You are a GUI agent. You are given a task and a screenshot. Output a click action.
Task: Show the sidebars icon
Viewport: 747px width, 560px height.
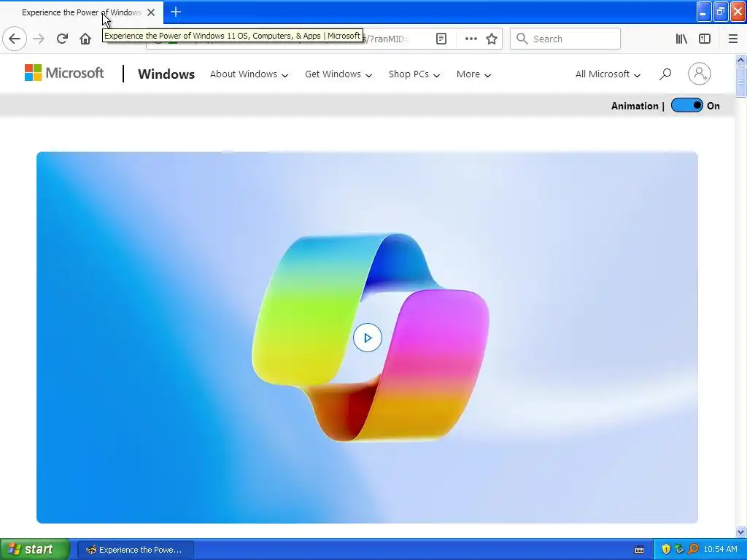pos(705,39)
